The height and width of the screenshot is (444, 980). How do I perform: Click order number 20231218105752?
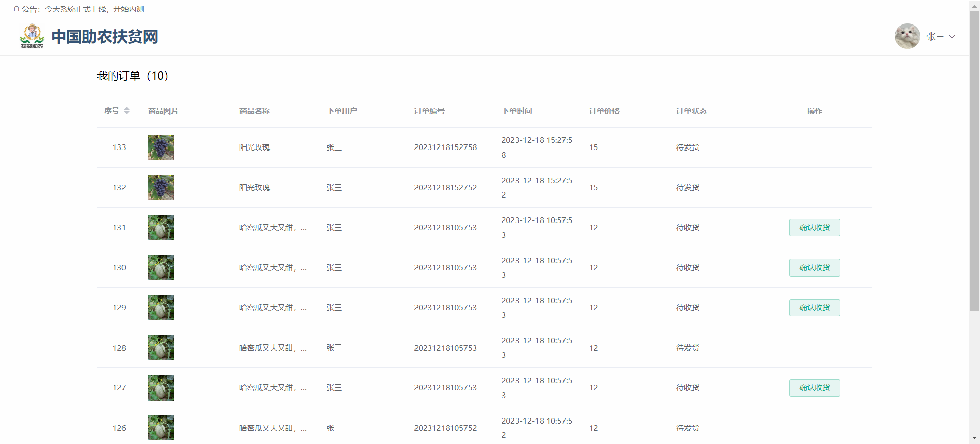446,428
